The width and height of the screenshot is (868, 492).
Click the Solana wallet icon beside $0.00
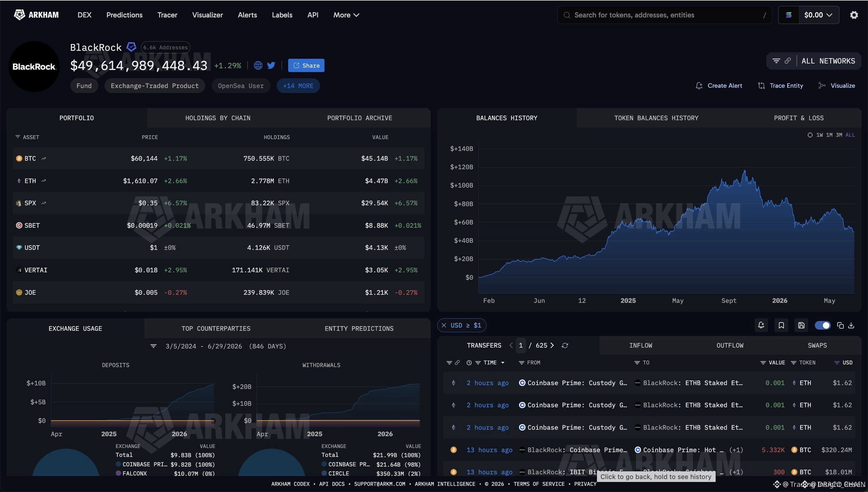(789, 15)
